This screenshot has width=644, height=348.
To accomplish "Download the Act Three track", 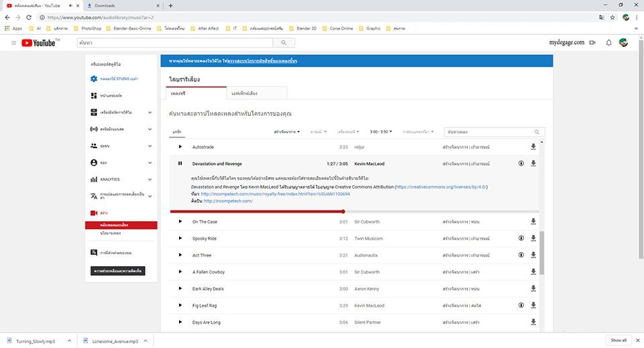I will pyautogui.click(x=533, y=255).
